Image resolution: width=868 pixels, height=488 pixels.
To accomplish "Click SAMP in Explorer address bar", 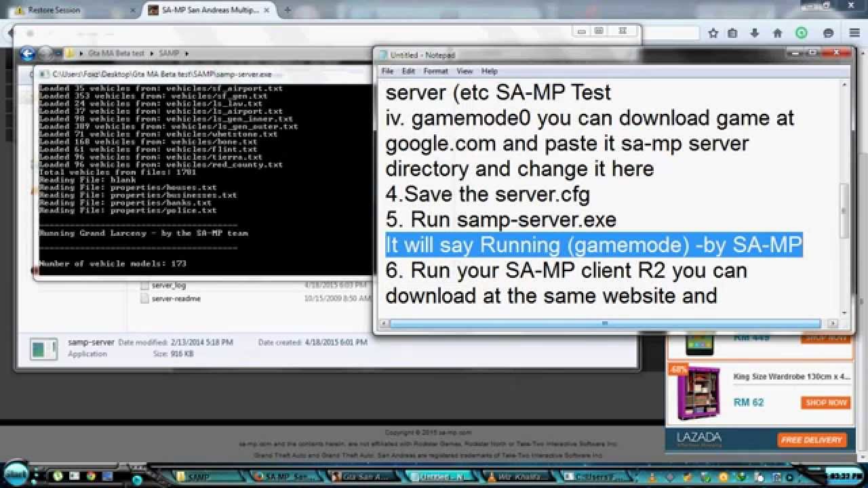I will [169, 53].
